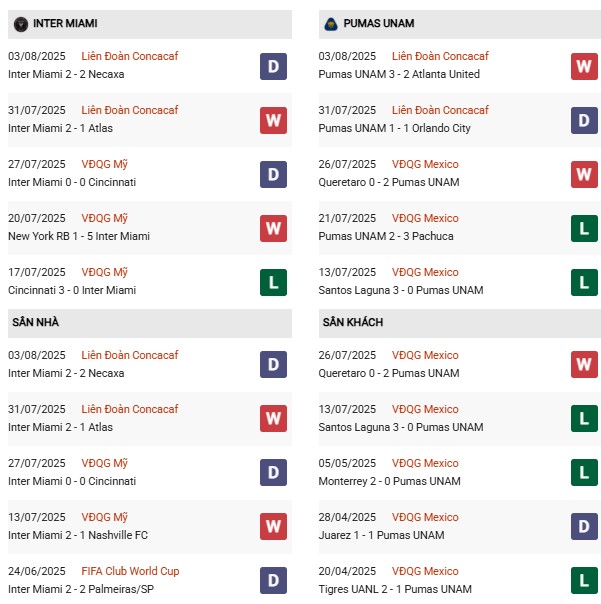This screenshot has height=604, width=601.
Task: Open the VĐQG Mỹ link dated 20/07/2025
Action: point(106,218)
